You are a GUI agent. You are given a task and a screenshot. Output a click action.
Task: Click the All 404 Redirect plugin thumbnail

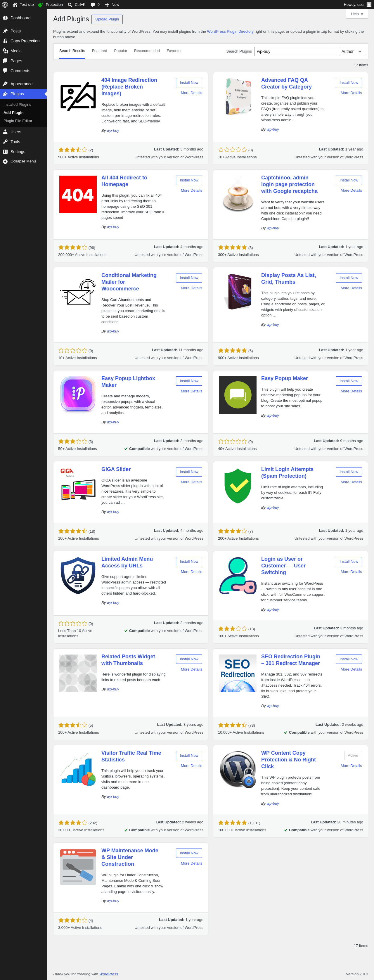click(78, 194)
